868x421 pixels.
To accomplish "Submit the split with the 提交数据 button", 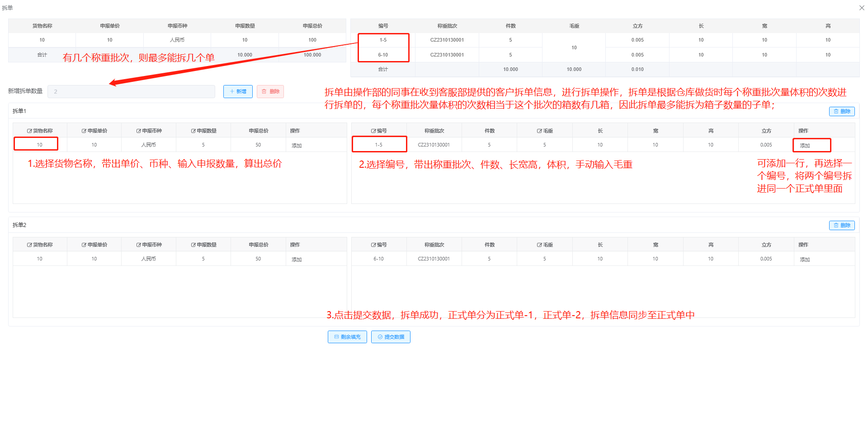I will [x=391, y=337].
